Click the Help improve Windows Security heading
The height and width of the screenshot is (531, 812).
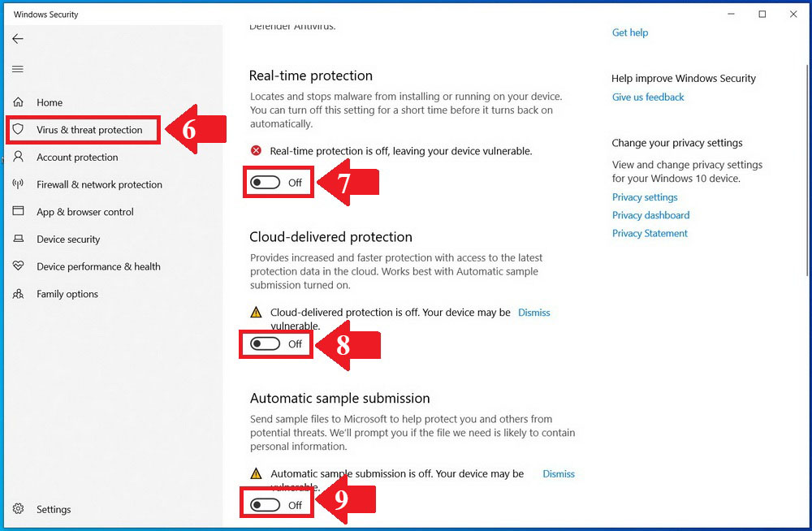click(684, 79)
